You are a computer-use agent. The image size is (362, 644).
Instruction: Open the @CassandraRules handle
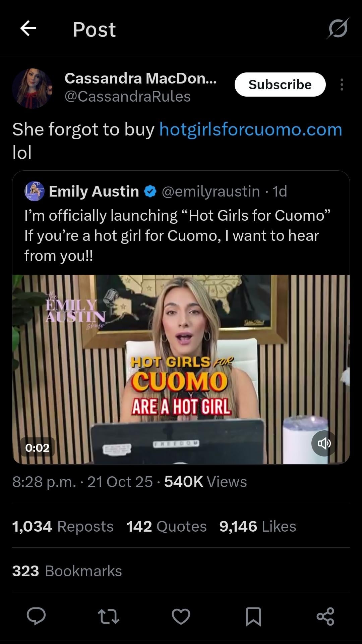click(127, 97)
